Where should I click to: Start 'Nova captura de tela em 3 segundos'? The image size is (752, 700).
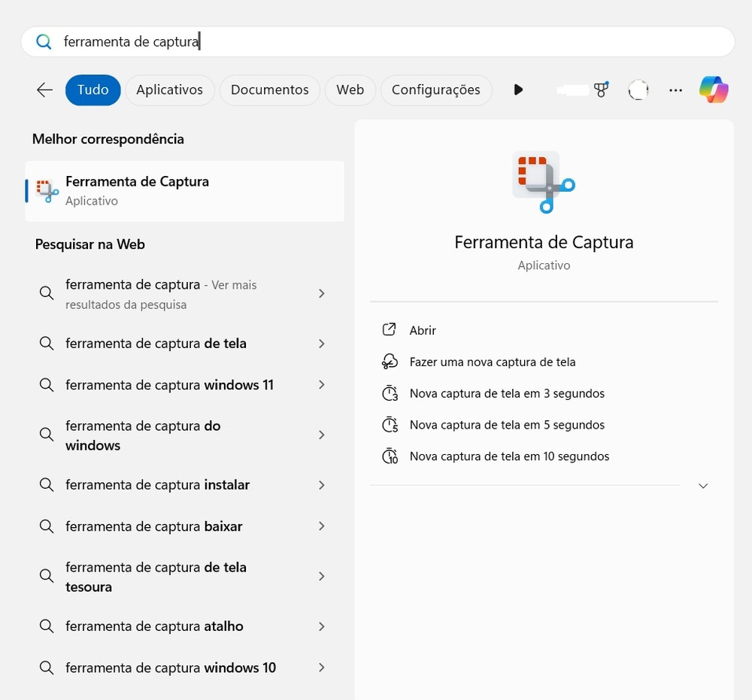509,393
